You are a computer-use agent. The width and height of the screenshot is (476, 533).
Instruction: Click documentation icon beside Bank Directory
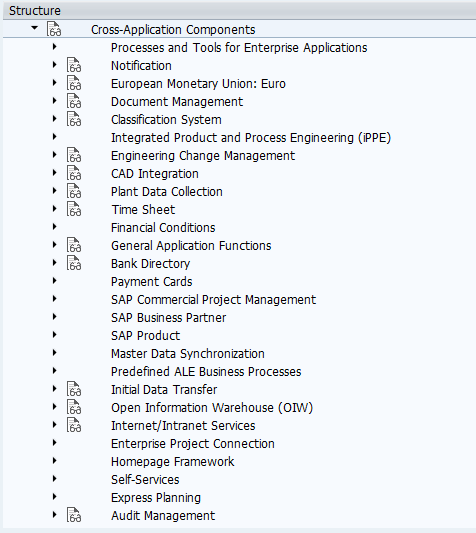(x=74, y=263)
